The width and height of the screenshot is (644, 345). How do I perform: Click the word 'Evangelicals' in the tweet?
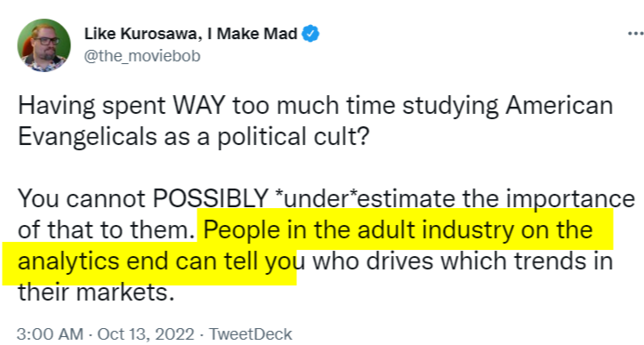point(87,138)
